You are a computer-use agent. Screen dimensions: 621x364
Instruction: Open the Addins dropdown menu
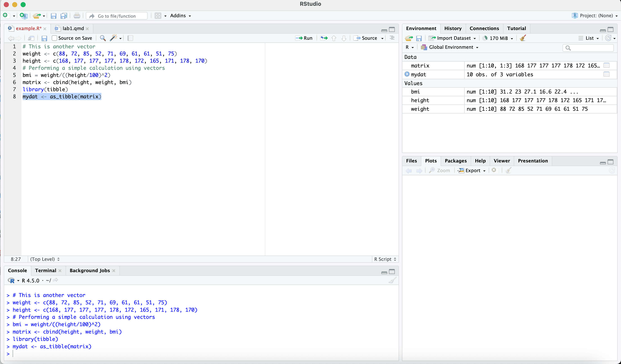click(x=180, y=16)
